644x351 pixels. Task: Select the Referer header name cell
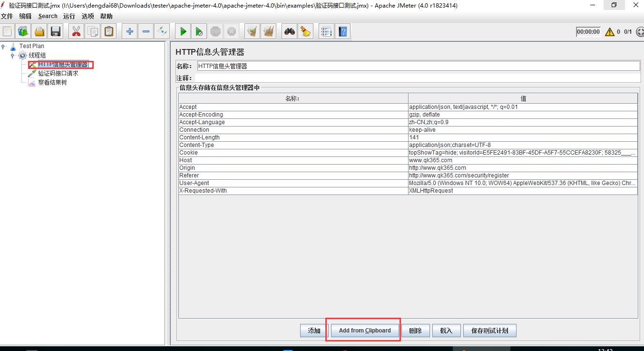(x=293, y=175)
